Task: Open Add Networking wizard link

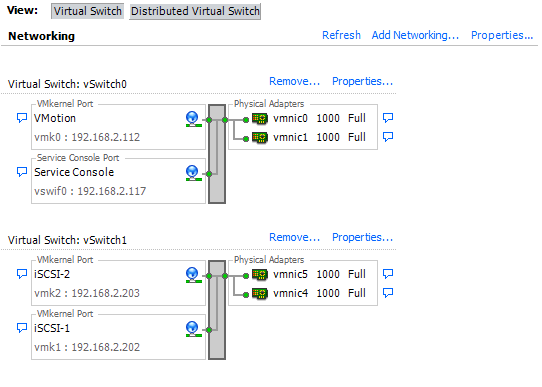Action: tap(415, 35)
